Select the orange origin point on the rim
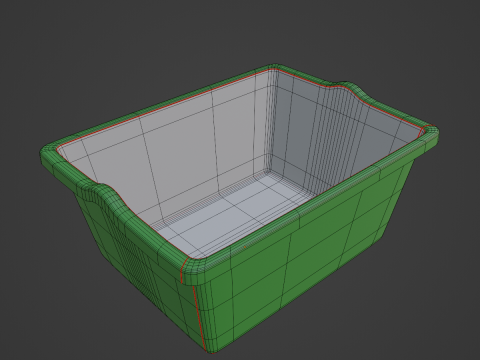This screenshot has width=480, height=360. tap(245, 247)
